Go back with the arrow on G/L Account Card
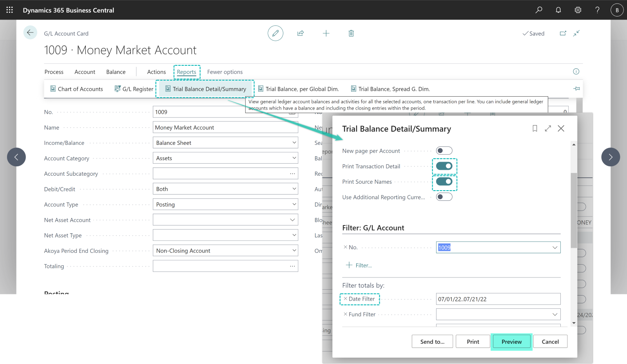Image resolution: width=627 pixels, height=364 pixels. pos(30,32)
